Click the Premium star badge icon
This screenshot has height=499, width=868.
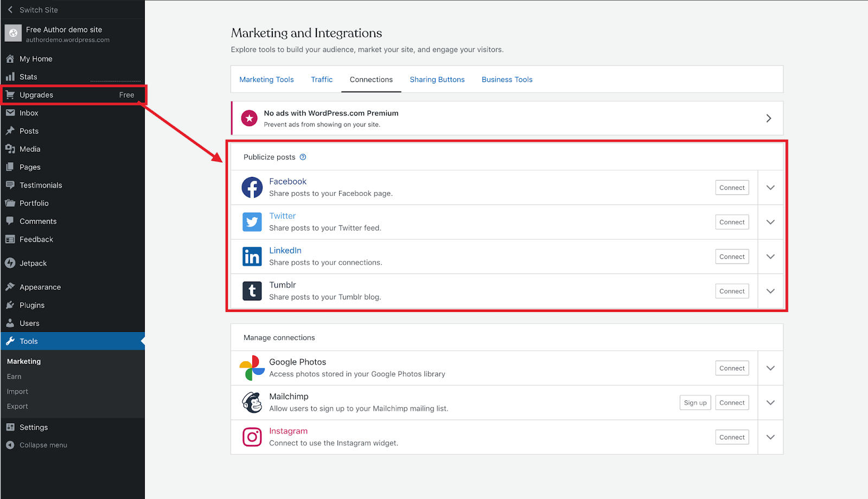250,118
